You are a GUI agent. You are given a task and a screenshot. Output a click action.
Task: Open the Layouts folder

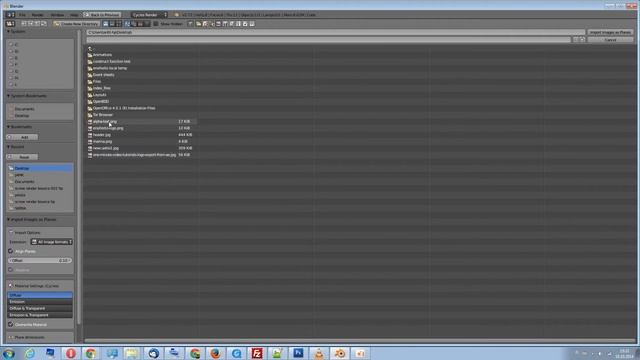click(x=99, y=95)
